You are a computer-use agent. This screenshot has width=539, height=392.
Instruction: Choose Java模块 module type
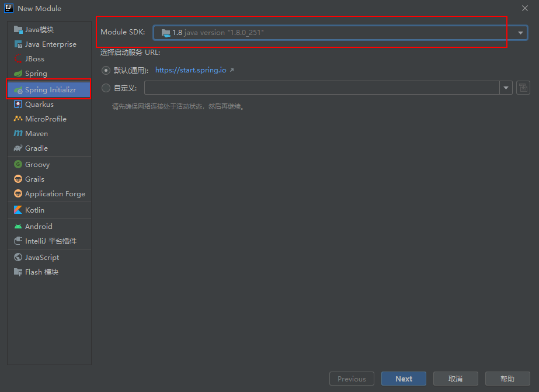coord(49,30)
